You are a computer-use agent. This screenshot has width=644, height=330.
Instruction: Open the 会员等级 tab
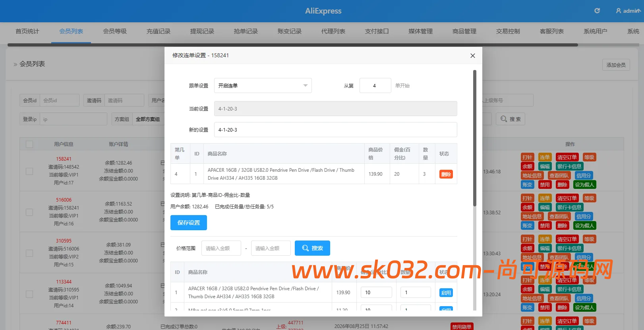(x=115, y=31)
